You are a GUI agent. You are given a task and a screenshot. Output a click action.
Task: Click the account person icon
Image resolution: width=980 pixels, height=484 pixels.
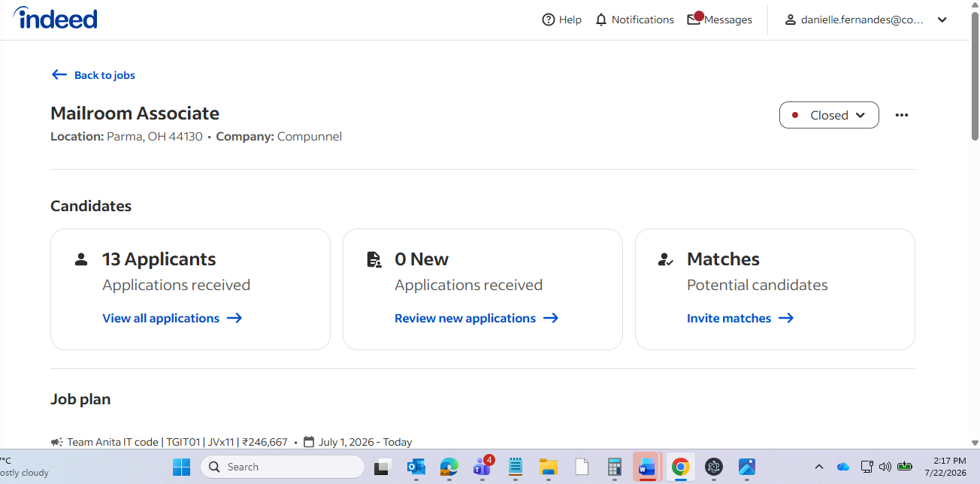pyautogui.click(x=791, y=20)
